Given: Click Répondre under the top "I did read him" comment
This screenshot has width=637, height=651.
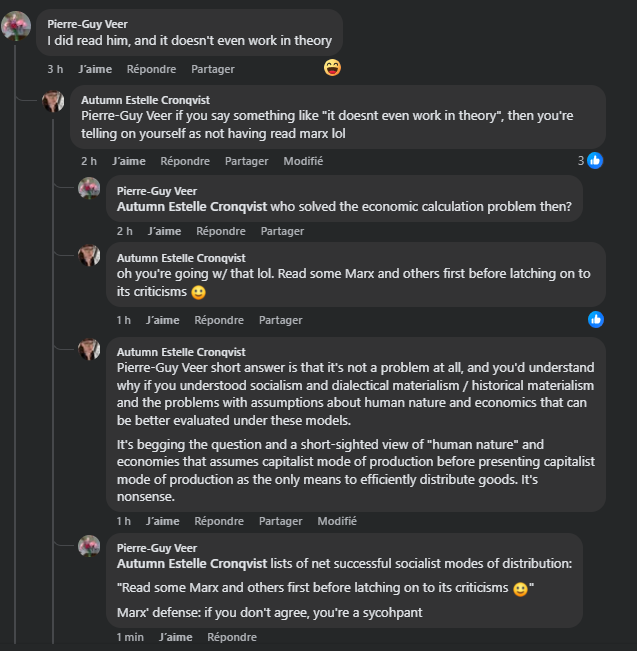Looking at the screenshot, I should (x=151, y=69).
